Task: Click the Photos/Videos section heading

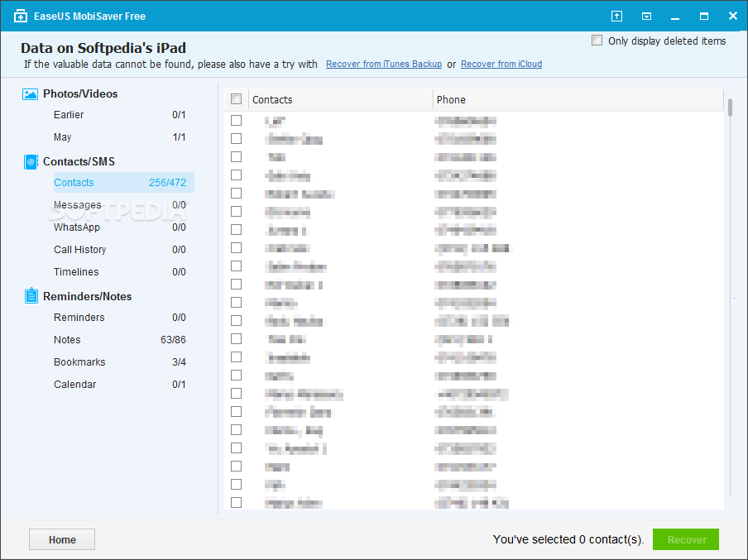Action: pos(80,94)
